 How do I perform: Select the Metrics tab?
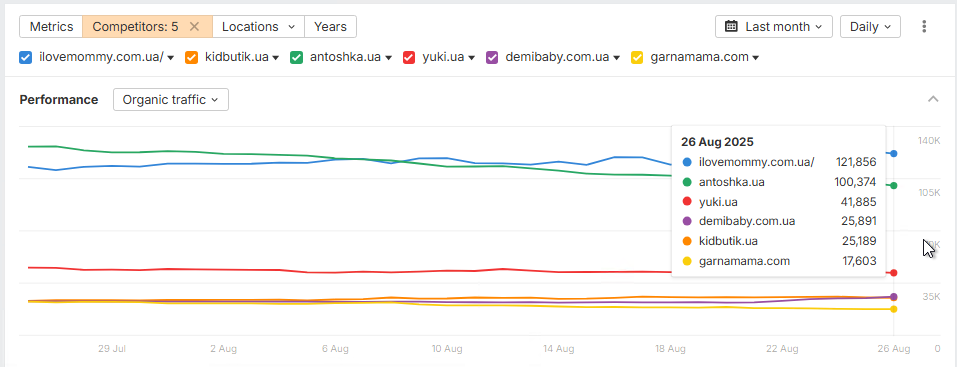(x=51, y=26)
